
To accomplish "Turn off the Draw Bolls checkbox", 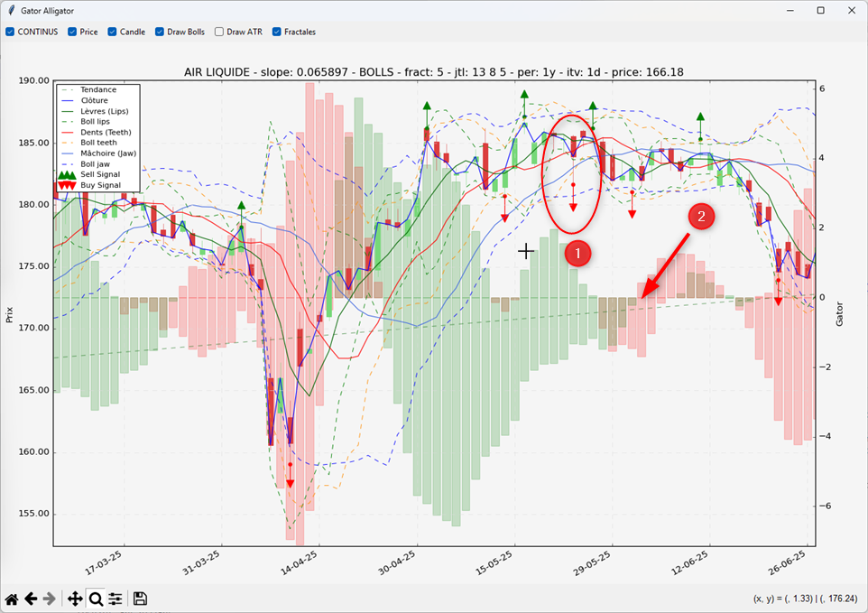I will 160,32.
